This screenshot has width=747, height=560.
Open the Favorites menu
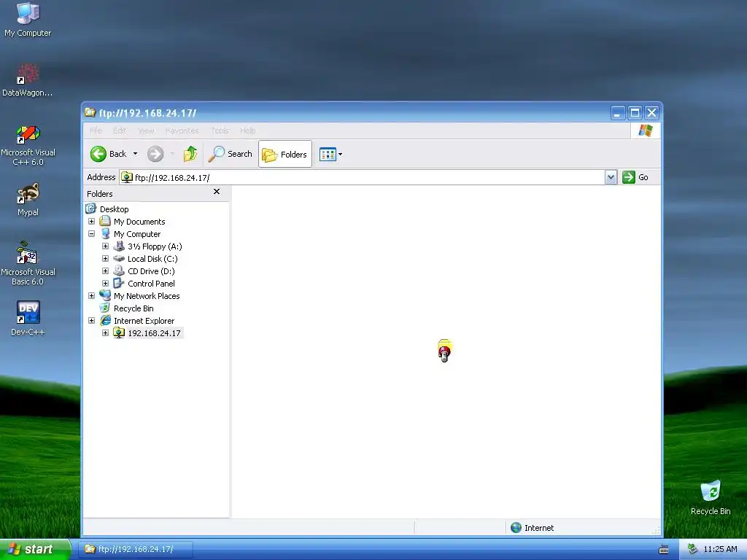[x=182, y=131]
